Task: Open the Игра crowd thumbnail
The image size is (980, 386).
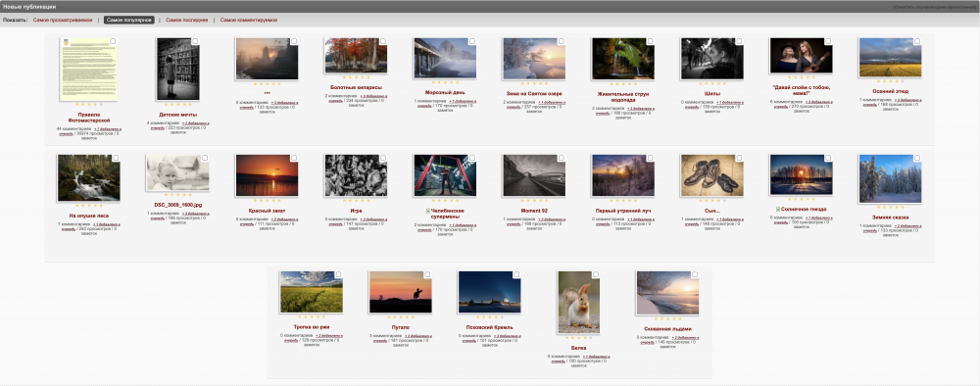Action: tap(356, 175)
